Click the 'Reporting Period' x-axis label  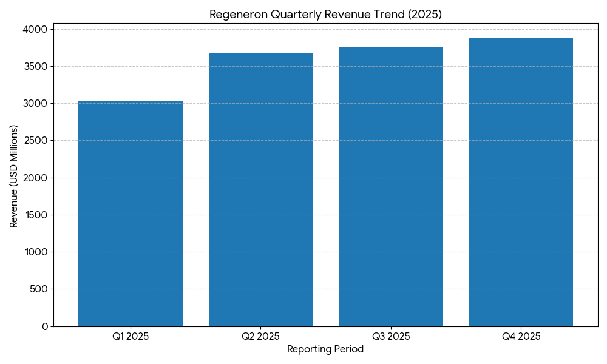pyautogui.click(x=325, y=349)
